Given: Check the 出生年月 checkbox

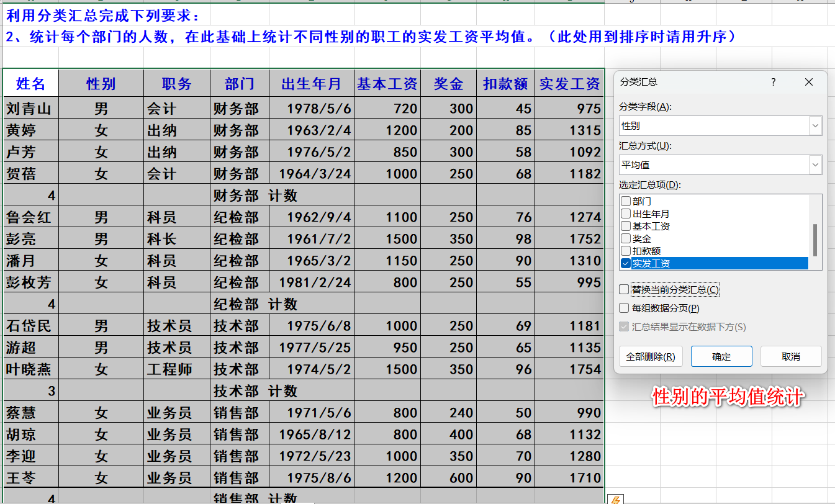Looking at the screenshot, I should (x=626, y=214).
